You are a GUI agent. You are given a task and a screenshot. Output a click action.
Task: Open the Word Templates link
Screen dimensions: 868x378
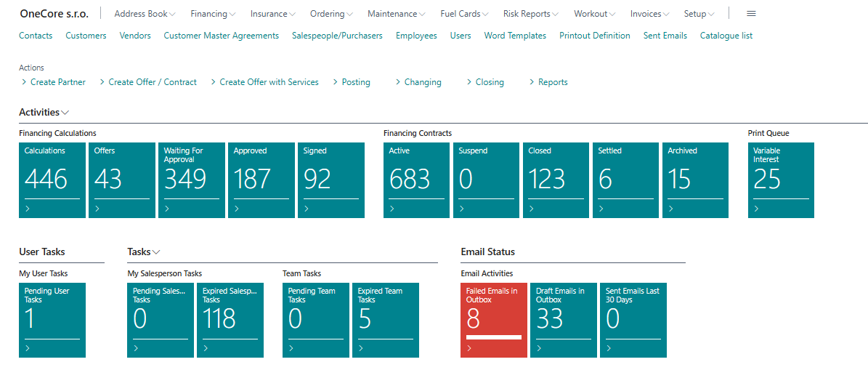(515, 36)
